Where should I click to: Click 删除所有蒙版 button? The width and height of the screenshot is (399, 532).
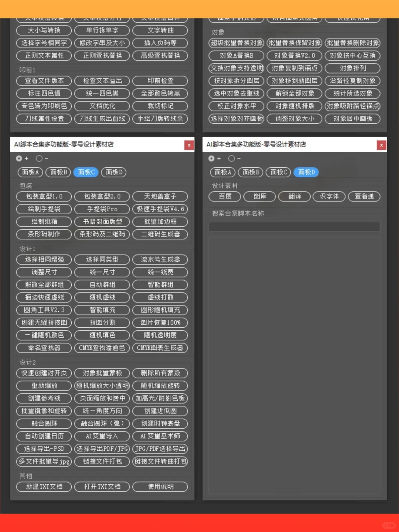[160, 373]
